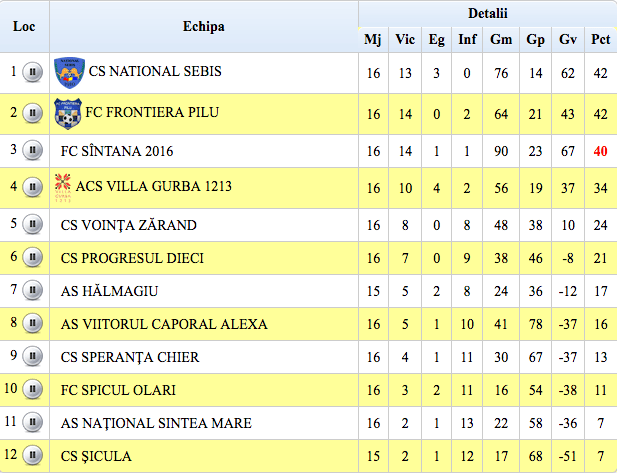Click the red 40 points value for Sîntana
This screenshot has width=617, height=473.
(x=600, y=151)
